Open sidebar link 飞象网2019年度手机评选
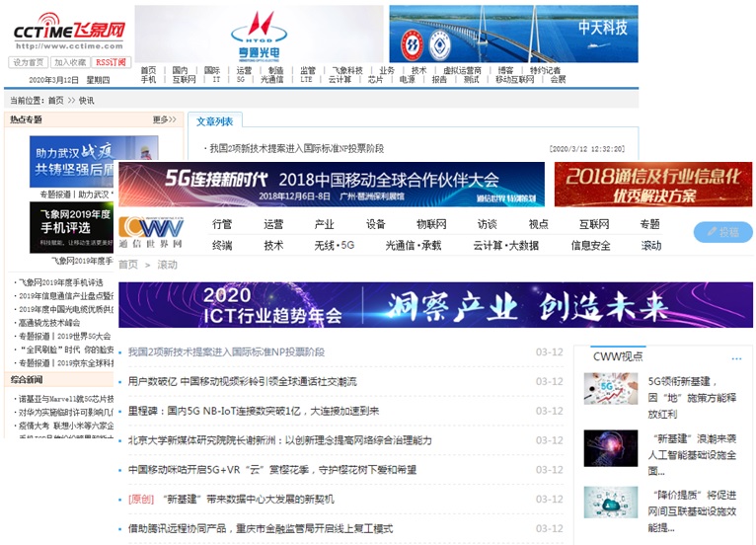Viewport: 756px width, 545px height. [61, 282]
